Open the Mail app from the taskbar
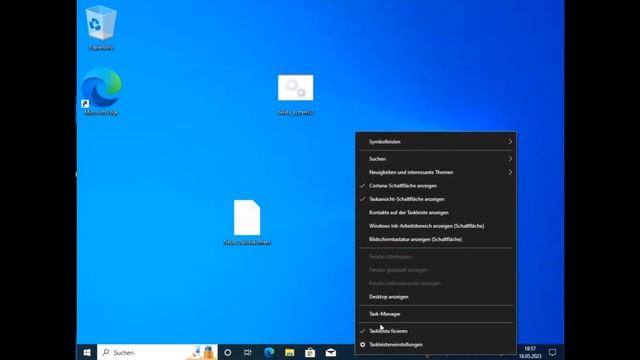640x360 pixels. (x=331, y=352)
